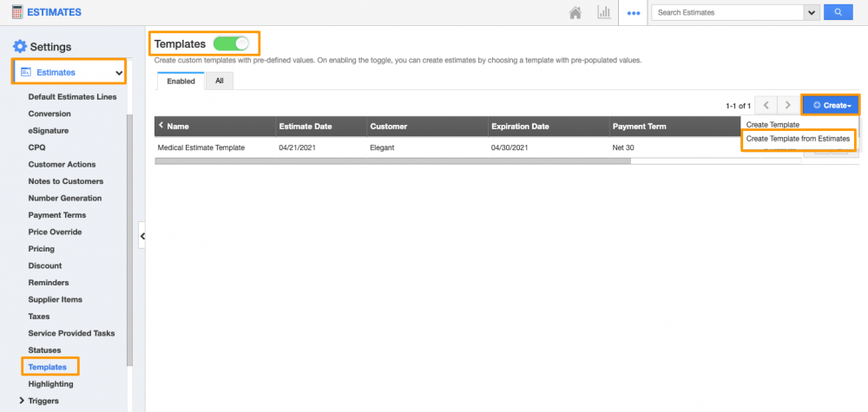Click the Settings gear icon
The image size is (868, 412).
click(19, 47)
